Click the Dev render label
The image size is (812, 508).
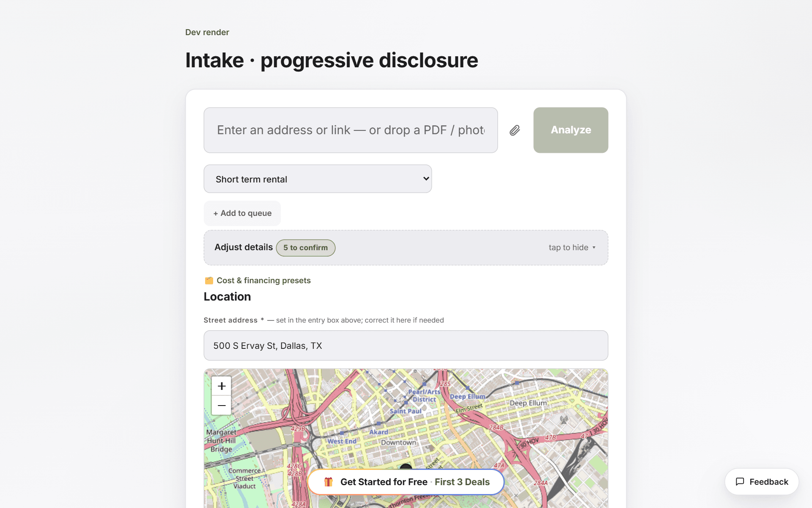click(207, 32)
